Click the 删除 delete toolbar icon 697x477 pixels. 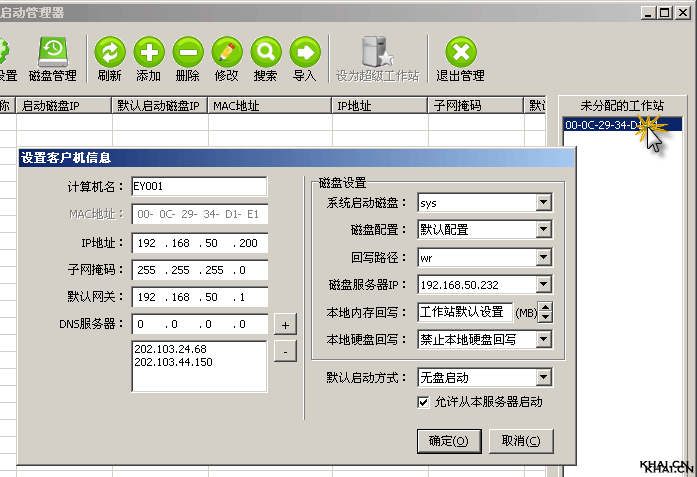187,52
